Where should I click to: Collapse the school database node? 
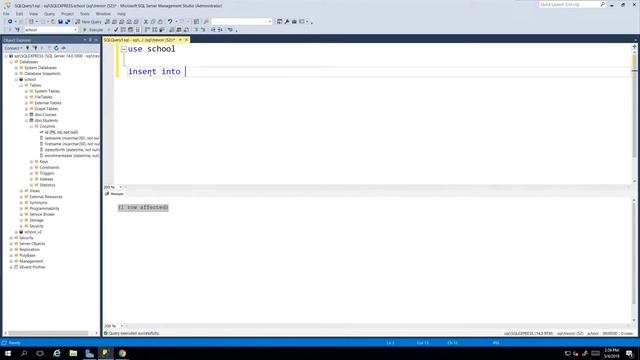click(x=16, y=80)
